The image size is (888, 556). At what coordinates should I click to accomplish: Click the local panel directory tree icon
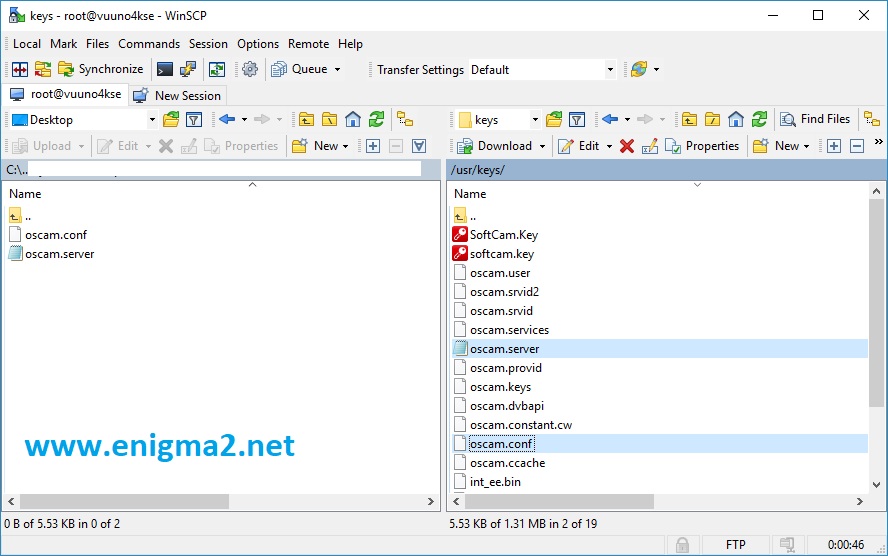405,119
